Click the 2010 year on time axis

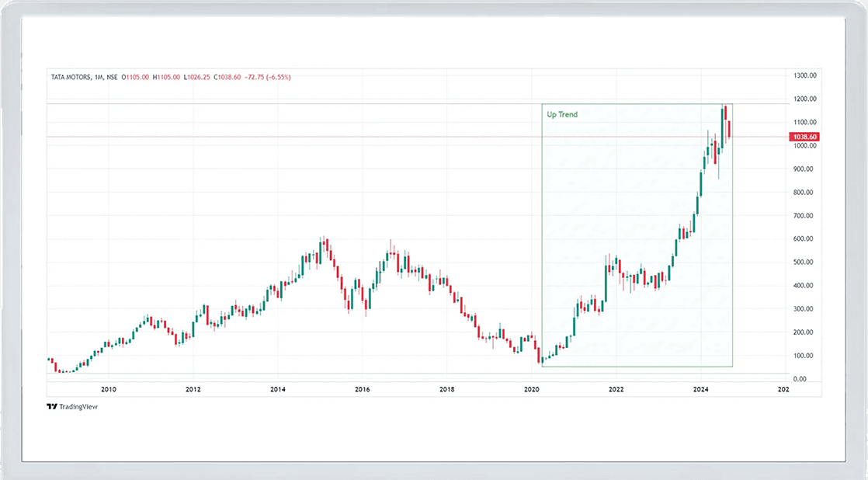tap(108, 390)
